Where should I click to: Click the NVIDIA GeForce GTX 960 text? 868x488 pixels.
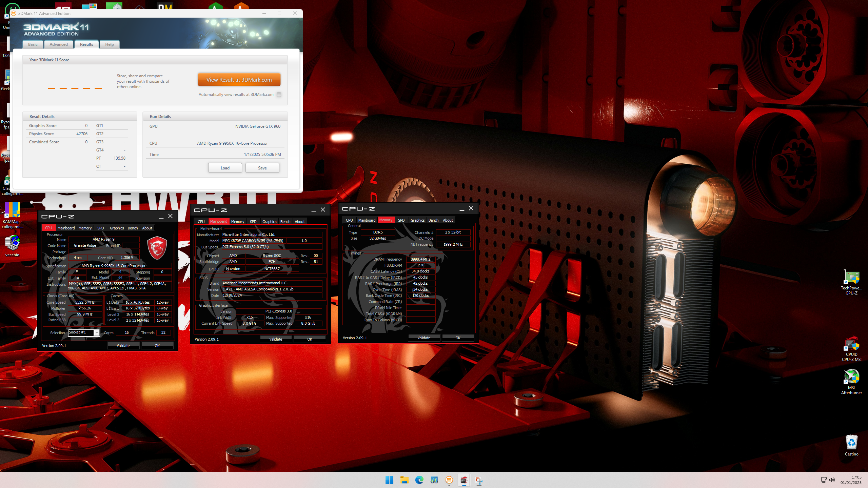258,126
